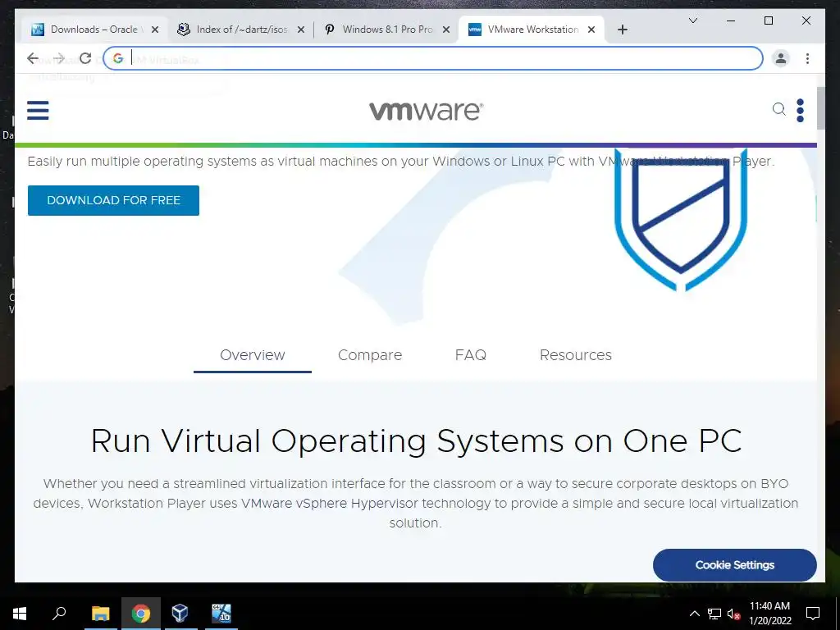
Task: Switch to the Index of /~dartz/isos tab
Action: pyautogui.click(x=241, y=30)
